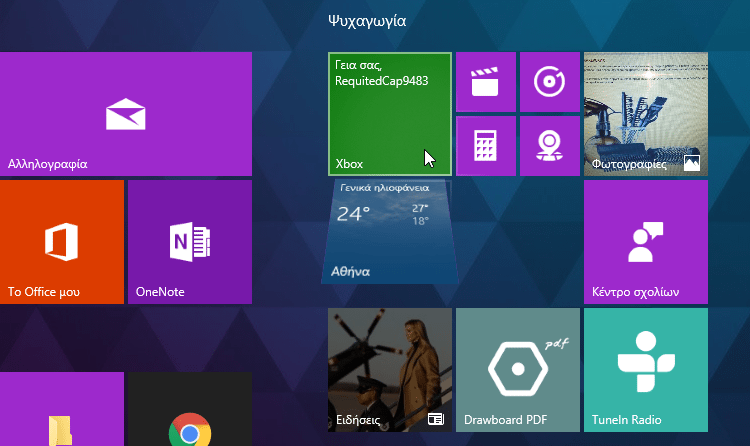Viewport: 750px width, 446px height.
Task: Open the Κέντρο σχολίων feedback tile
Action: (646, 242)
